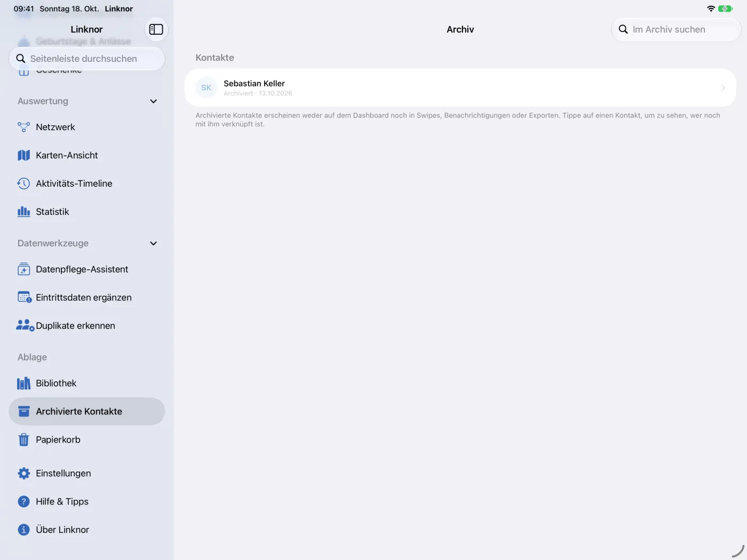Click the Einstellungen gear icon
The width and height of the screenshot is (747, 560).
(24, 473)
